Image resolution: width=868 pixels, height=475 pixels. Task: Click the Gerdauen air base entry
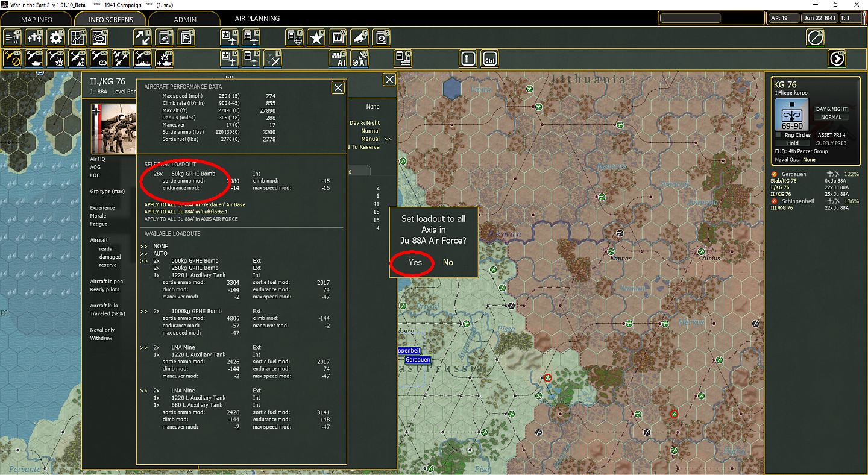point(793,174)
